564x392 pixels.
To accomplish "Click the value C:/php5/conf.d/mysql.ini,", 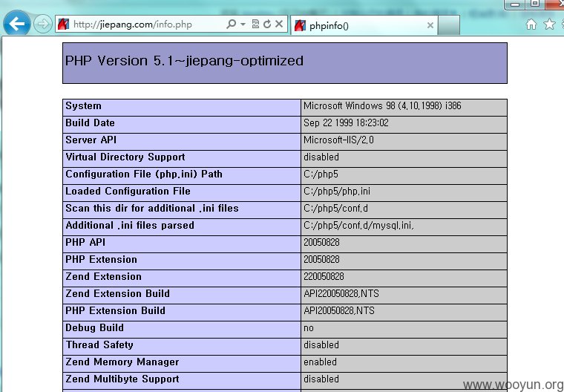I will (358, 226).
